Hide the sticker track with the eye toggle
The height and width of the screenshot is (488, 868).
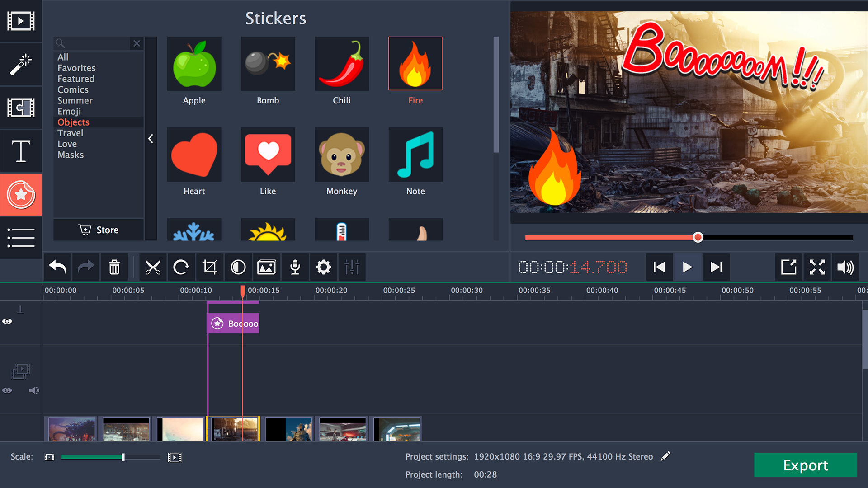[7, 321]
